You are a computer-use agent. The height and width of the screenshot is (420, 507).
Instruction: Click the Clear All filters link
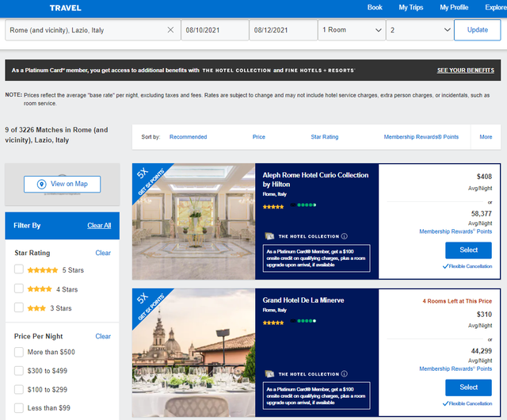pos(99,226)
